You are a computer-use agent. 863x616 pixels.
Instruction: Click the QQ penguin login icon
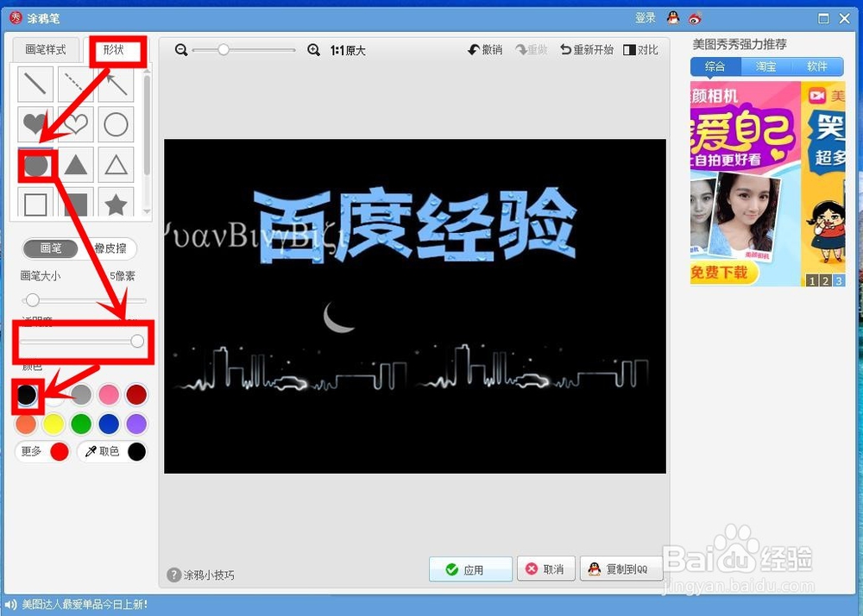673,18
